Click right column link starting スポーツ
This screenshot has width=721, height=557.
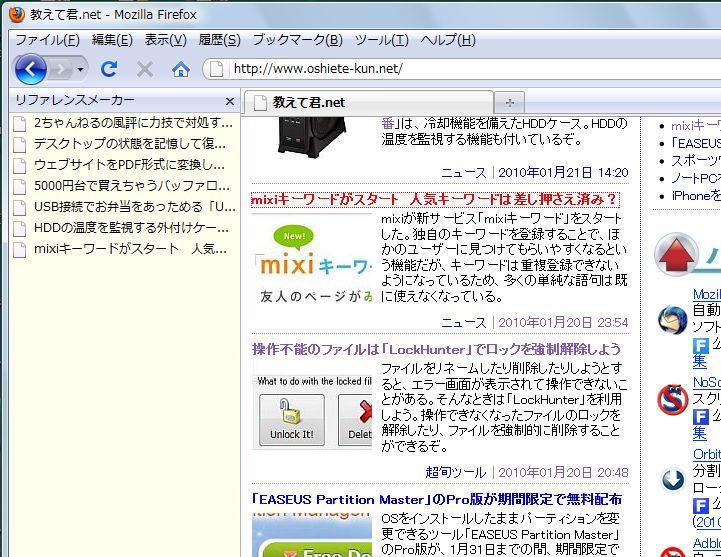[696, 161]
